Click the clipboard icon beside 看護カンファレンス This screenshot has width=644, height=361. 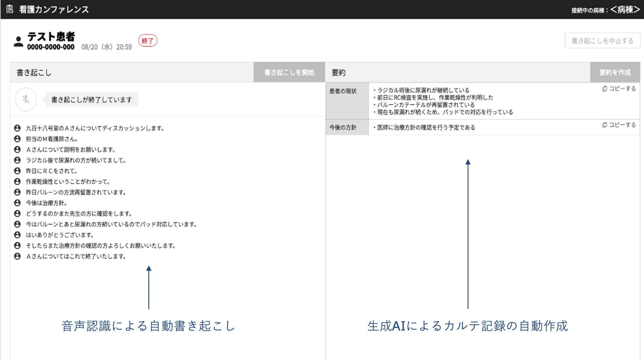tap(10, 9)
